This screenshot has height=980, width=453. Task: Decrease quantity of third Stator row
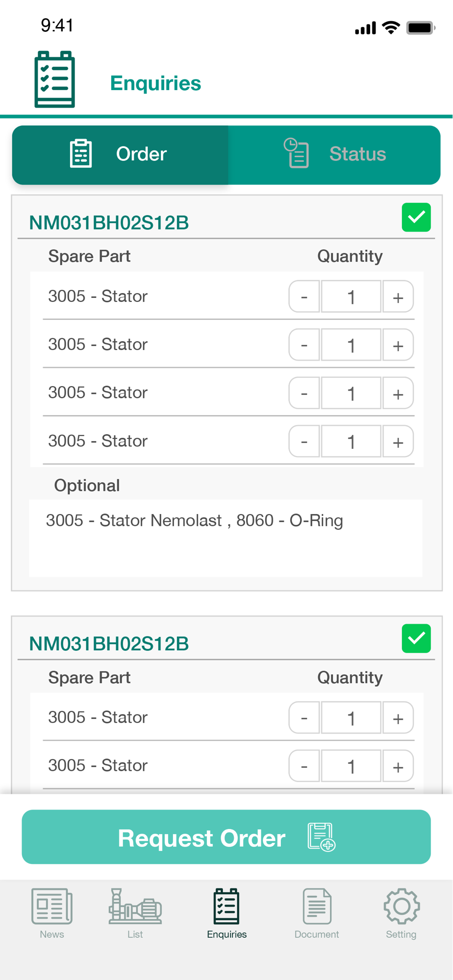304,393
